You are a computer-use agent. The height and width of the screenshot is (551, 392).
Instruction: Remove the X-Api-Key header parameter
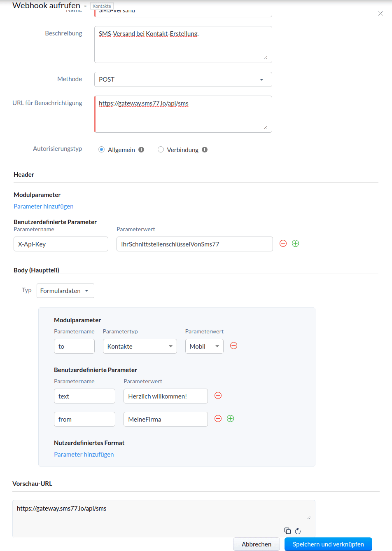click(x=283, y=244)
